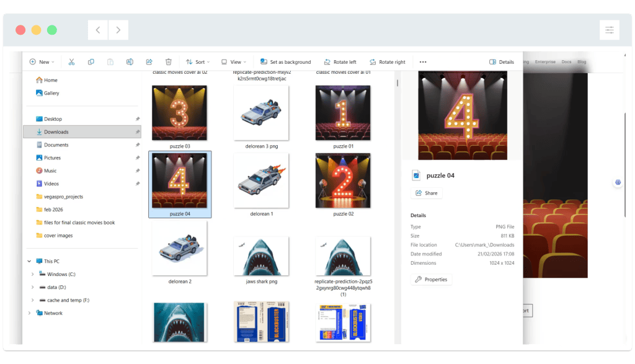Screen dimensions: 635x364
Task: Select Music in the sidebar
Action: pyautogui.click(x=46, y=171)
